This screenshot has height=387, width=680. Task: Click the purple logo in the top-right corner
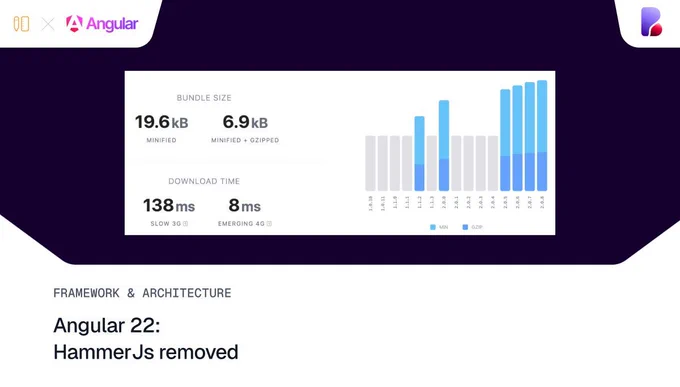[651, 22]
